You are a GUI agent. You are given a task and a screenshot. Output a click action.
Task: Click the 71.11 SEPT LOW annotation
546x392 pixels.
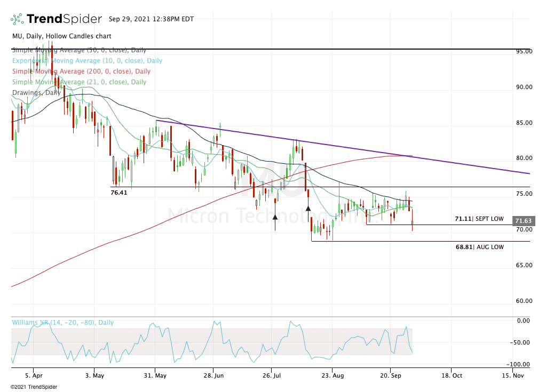click(x=479, y=219)
